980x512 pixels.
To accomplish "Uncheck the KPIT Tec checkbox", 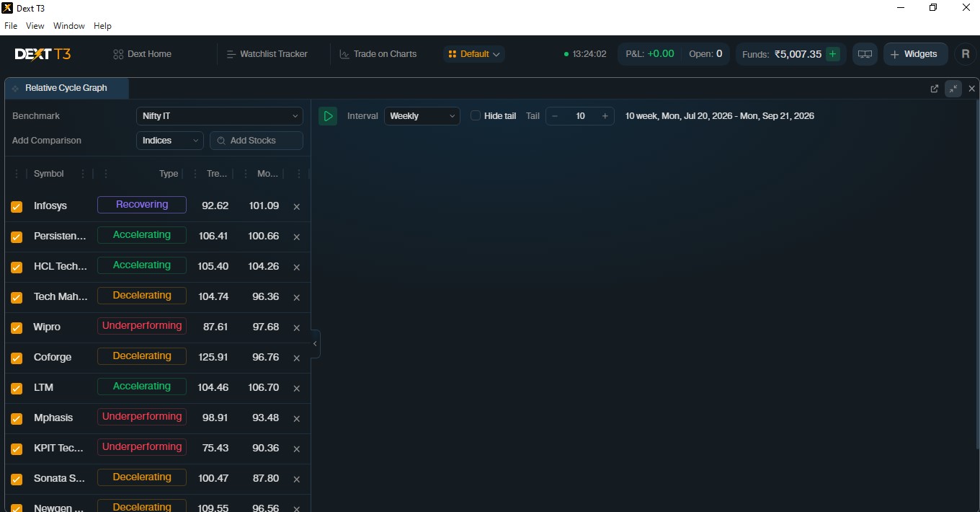I will click(x=17, y=449).
